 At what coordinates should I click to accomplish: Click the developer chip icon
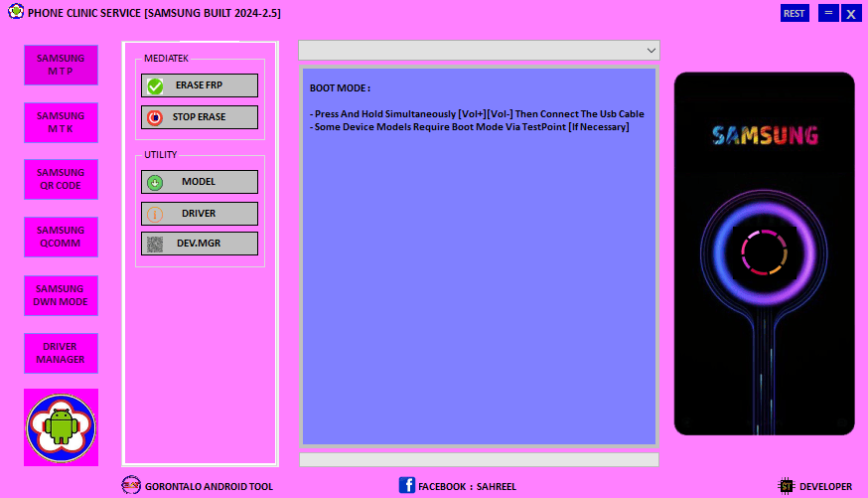(x=786, y=486)
